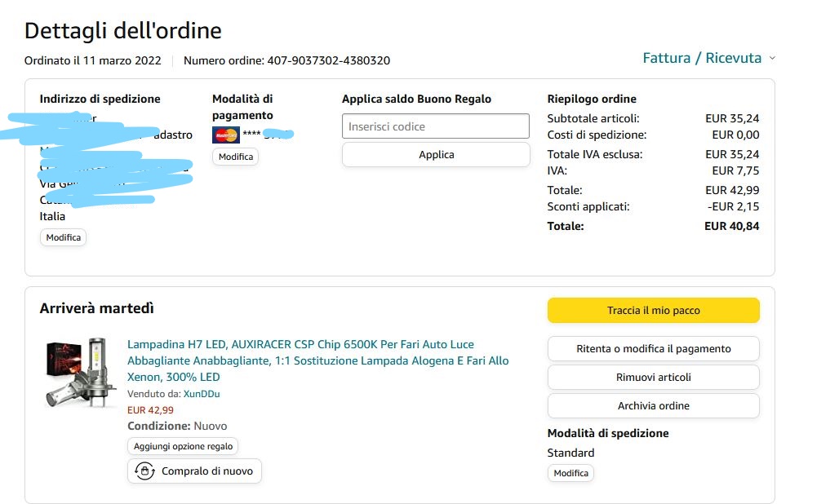
Task: Expand the Fattura / Ricevuta chevron arrow
Action: pos(772,59)
